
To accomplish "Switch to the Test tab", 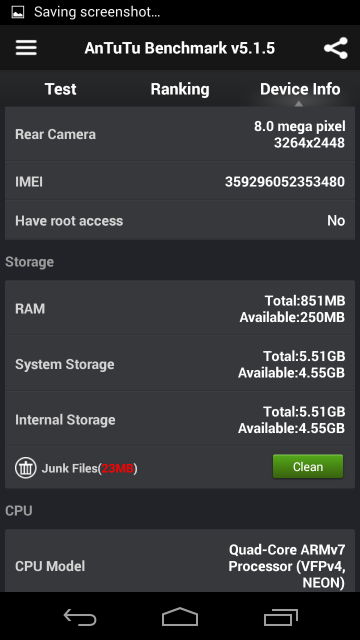I will (x=60, y=89).
